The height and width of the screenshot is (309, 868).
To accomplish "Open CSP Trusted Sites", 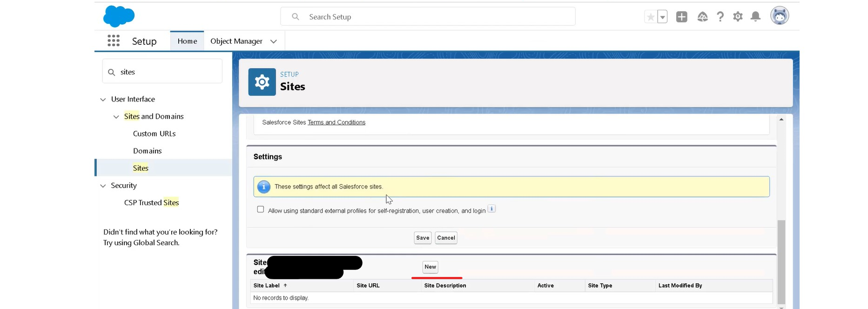I will pos(152,202).
